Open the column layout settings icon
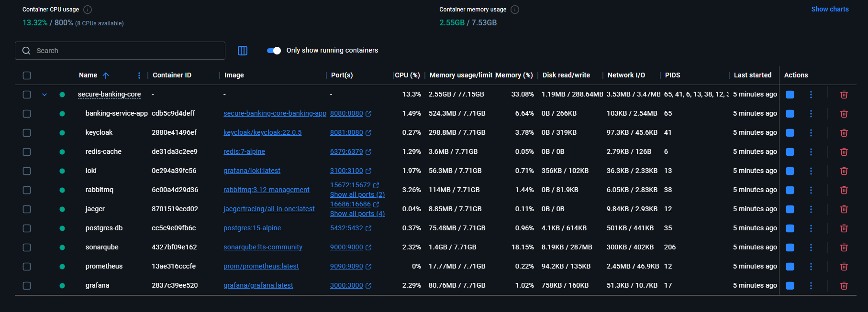This screenshot has width=868, height=312. tap(243, 51)
